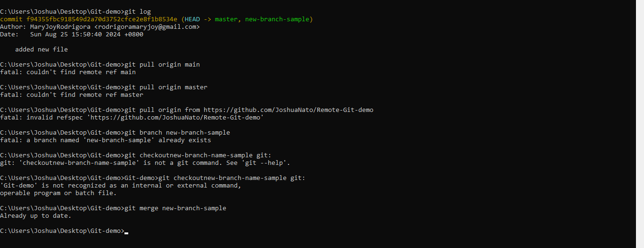Click the cyan HEAD pointer label

tap(192, 19)
